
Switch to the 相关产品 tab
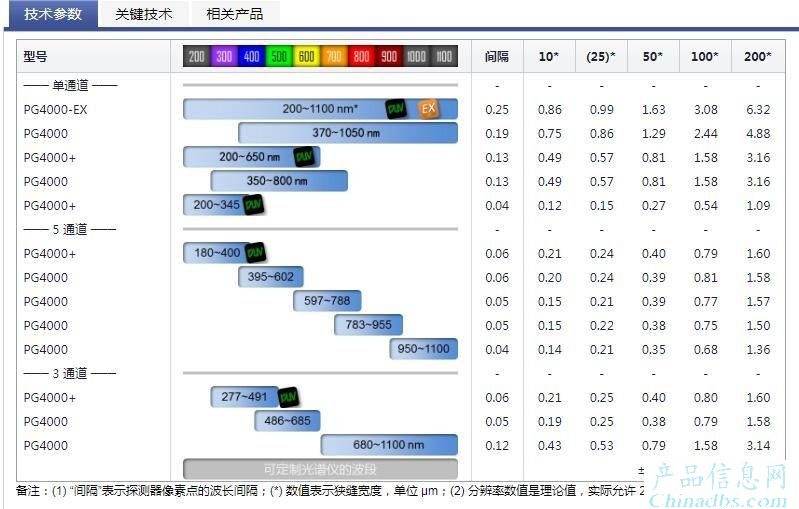(235, 14)
